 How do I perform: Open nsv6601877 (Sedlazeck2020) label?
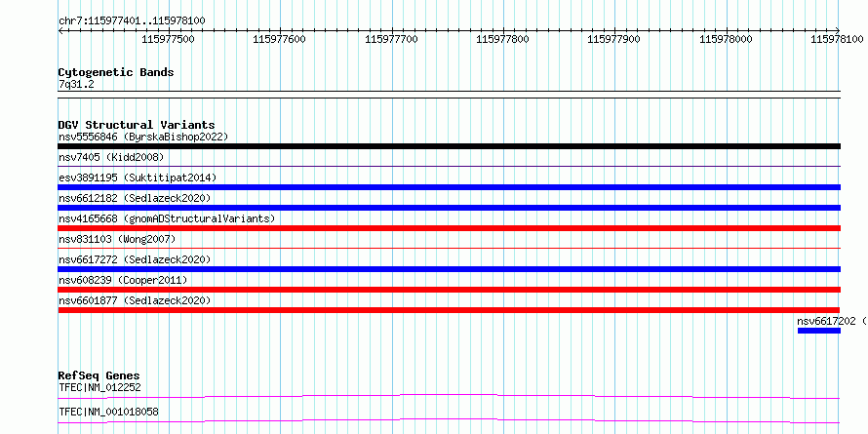tap(135, 300)
